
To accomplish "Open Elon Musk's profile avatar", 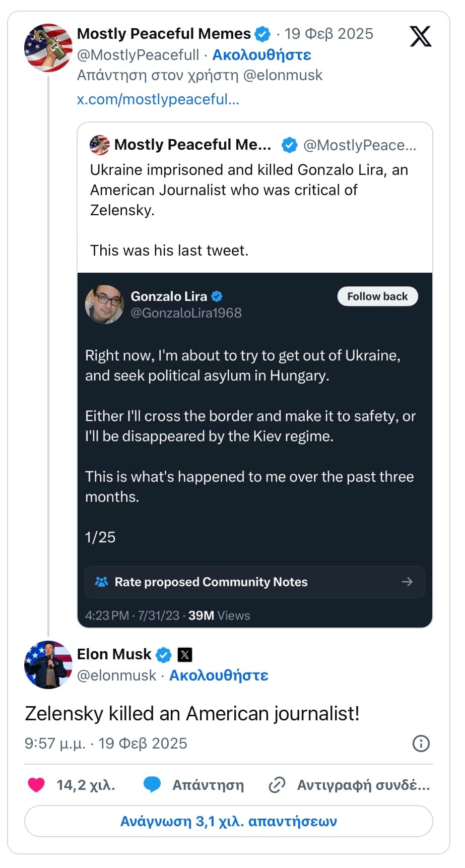I will pyautogui.click(x=48, y=665).
